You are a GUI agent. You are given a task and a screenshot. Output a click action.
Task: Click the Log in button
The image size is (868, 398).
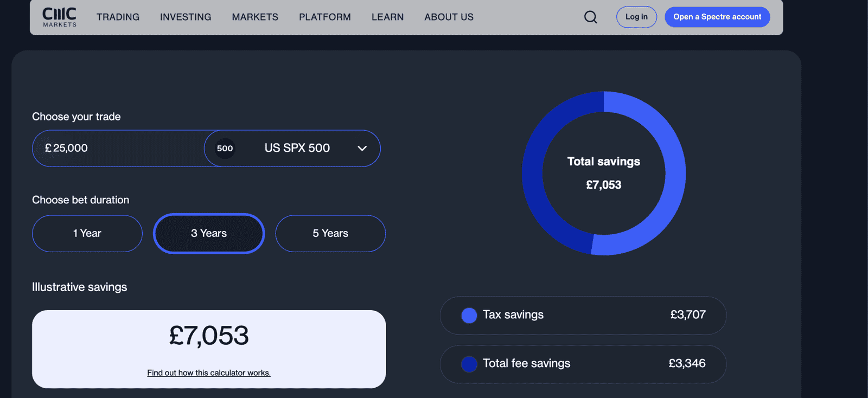636,17
